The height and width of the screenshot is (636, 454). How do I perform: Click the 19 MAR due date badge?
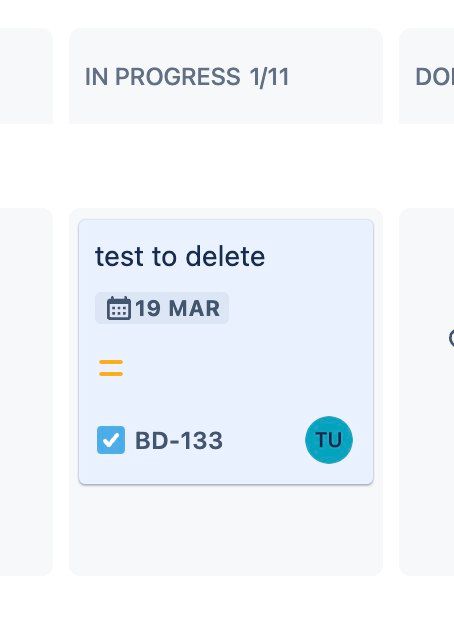162,308
